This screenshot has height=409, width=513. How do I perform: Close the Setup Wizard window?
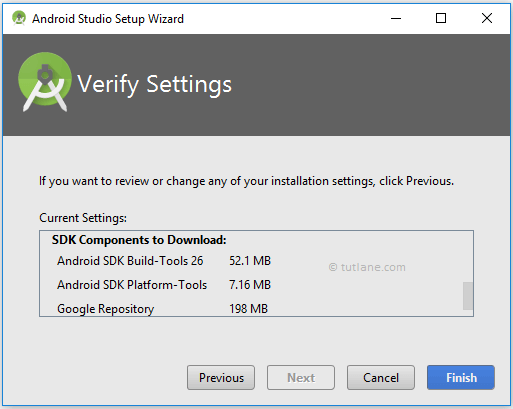coord(487,18)
